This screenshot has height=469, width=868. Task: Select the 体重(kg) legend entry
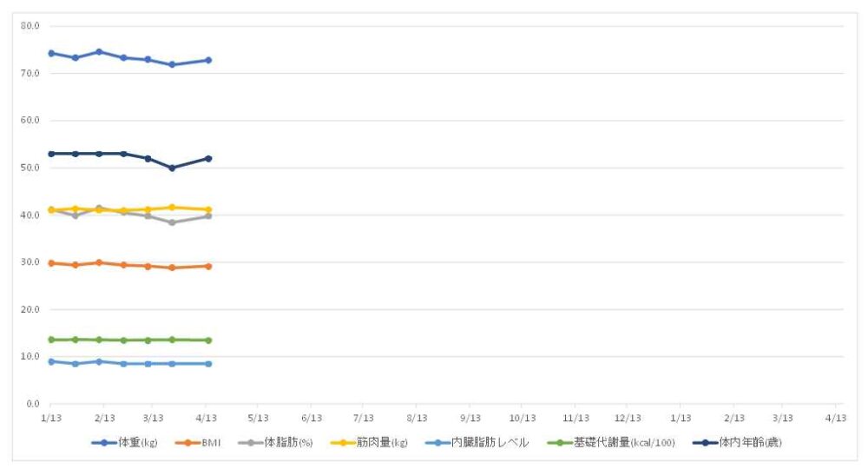pos(124,442)
